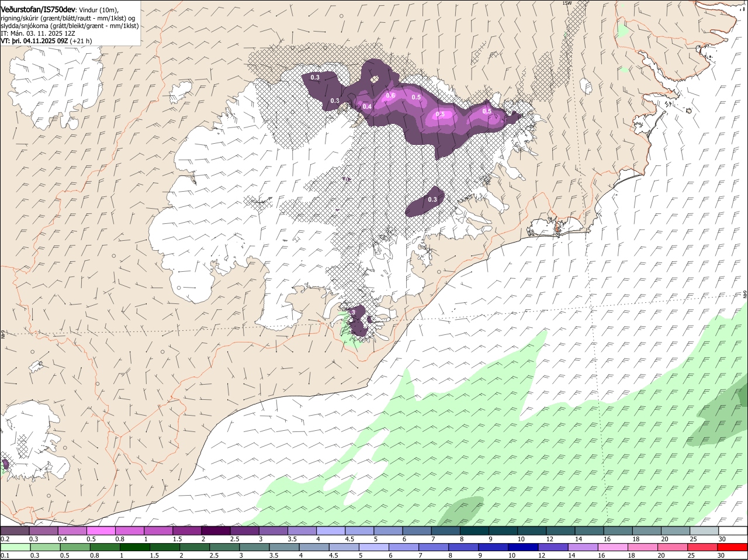Click the Veðurstofan/IS750dev map title
748x560 pixels.
click(38, 9)
